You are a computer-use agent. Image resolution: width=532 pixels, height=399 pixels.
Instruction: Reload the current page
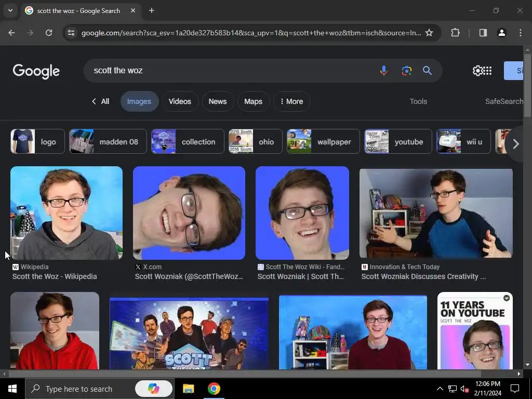click(x=49, y=33)
